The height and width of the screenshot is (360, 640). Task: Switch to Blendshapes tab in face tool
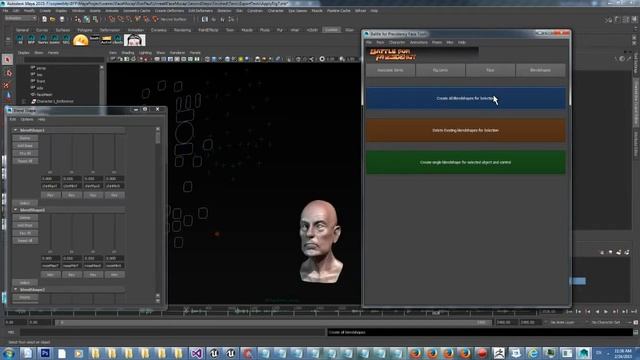540,70
